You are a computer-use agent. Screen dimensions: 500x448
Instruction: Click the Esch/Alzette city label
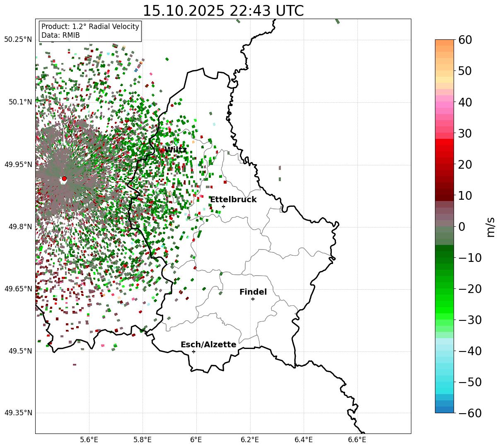tap(208, 345)
